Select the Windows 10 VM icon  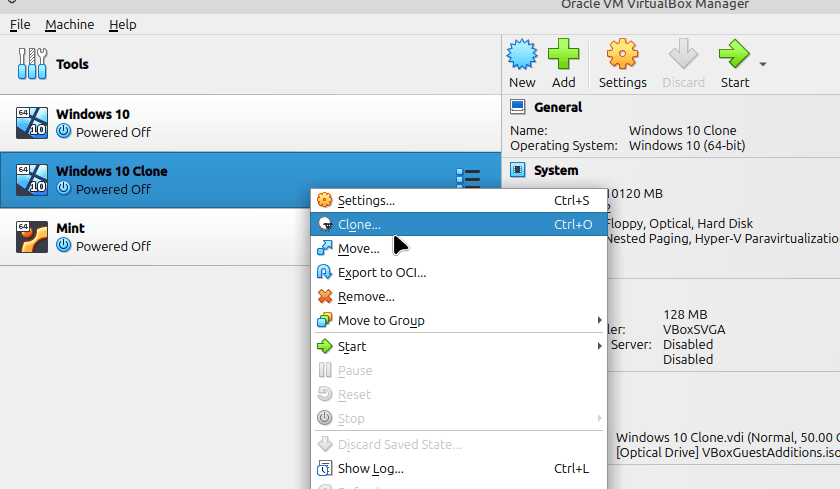pos(32,123)
